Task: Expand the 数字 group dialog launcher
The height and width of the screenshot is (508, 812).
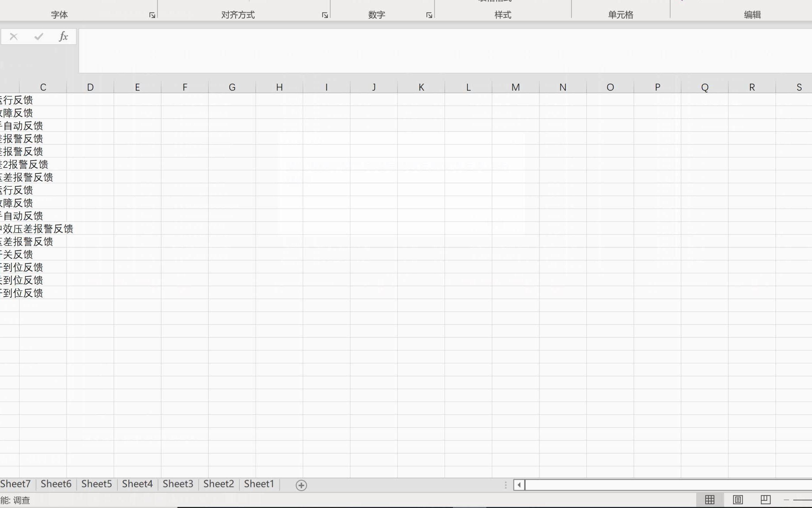Action: (x=429, y=15)
